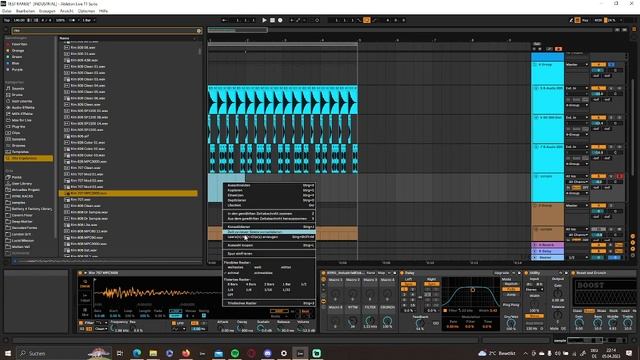
Task: Toggle the orange Loop switch in transport
Action: point(367,20)
